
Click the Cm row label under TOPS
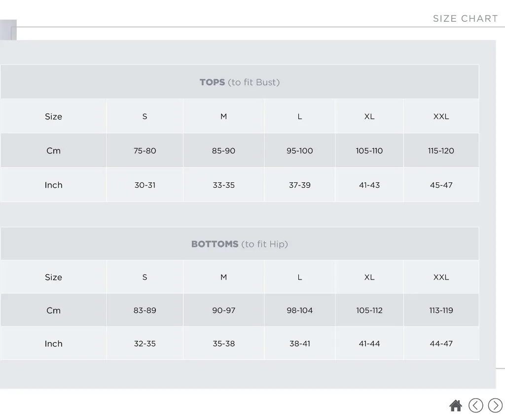(x=53, y=150)
